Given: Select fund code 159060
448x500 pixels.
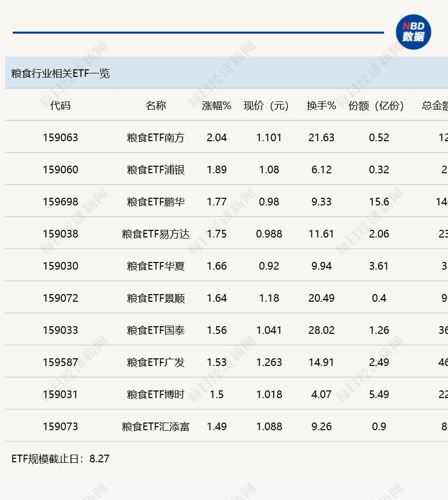Looking at the screenshot, I should pos(60,170).
